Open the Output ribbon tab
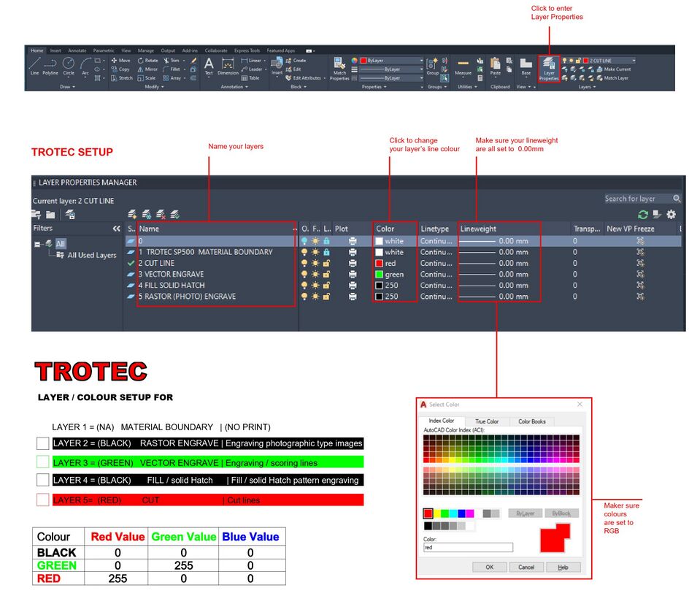This screenshot has width=700, height=596. tap(168, 50)
